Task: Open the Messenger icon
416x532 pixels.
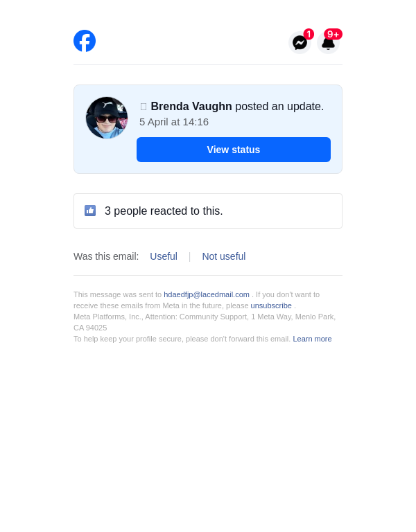Action: point(300,43)
